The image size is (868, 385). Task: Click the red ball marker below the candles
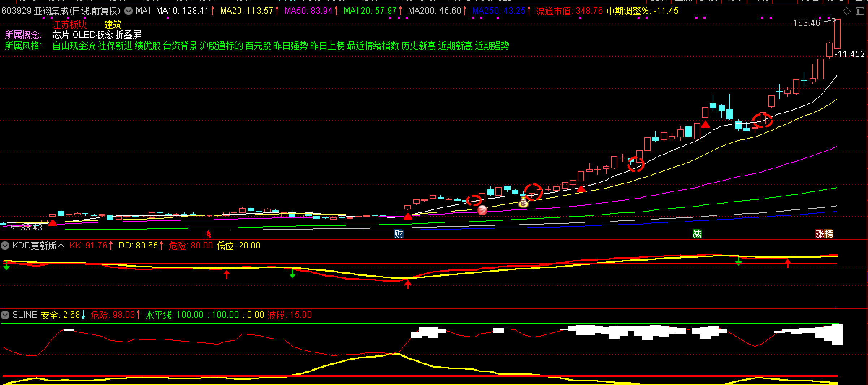[x=482, y=210]
